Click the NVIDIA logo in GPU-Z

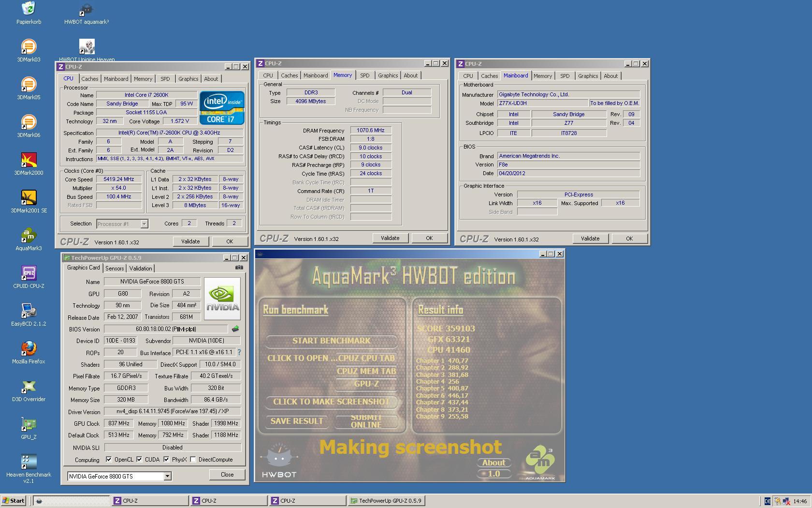(222, 299)
